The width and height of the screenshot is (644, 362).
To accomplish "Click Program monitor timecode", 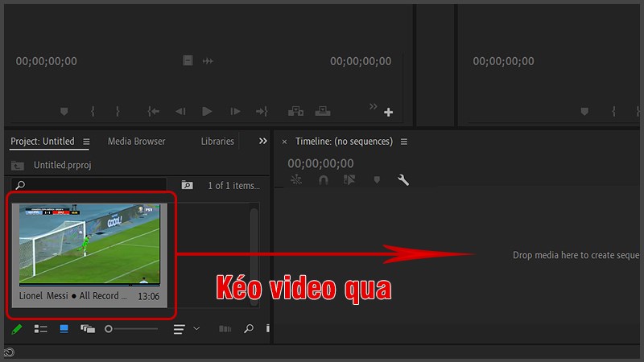I will pos(504,61).
